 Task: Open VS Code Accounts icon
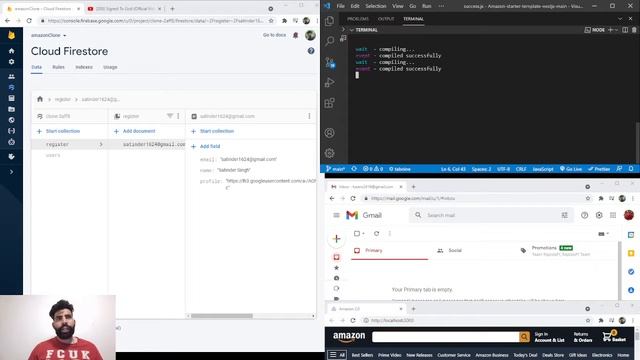click(x=329, y=133)
